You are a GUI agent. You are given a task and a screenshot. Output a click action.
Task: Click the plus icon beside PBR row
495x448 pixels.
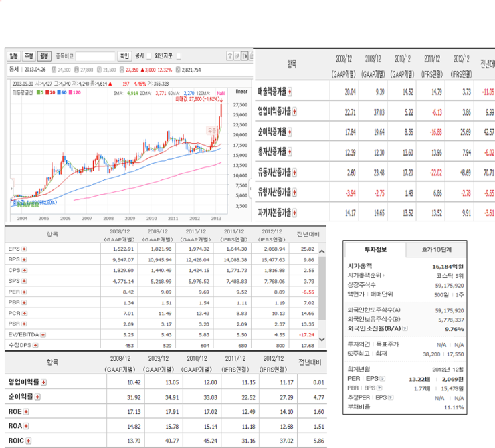tap(24, 302)
